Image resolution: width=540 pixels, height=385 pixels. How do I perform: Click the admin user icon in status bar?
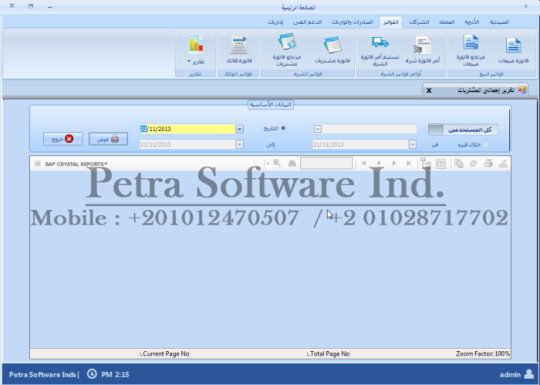point(529,374)
